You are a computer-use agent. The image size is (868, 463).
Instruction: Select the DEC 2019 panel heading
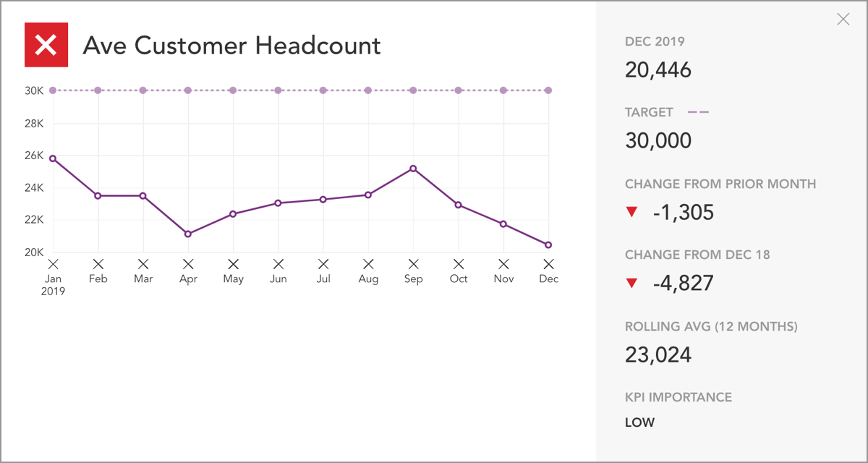coord(655,42)
